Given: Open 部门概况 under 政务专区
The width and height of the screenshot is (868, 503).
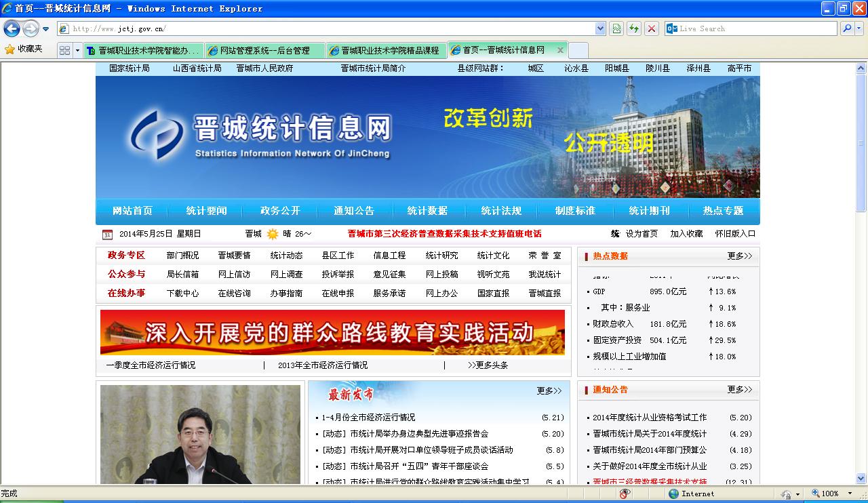Looking at the screenshot, I should tap(182, 256).
